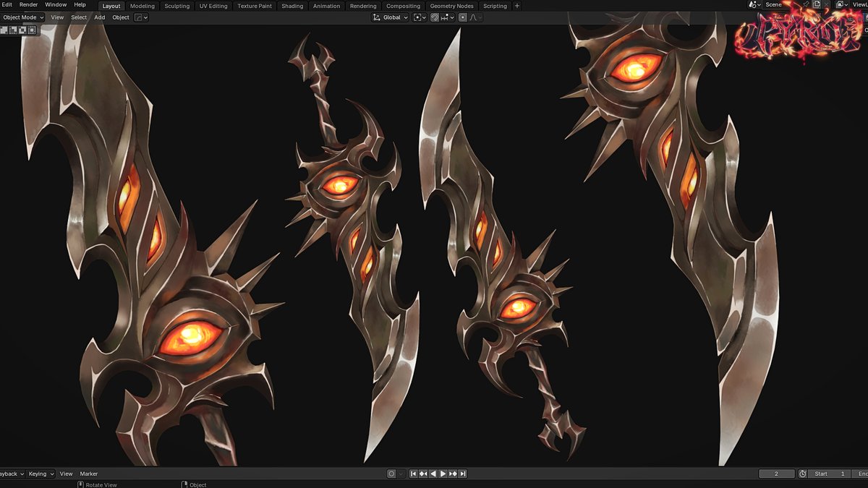Jump to the last frame of playback
Image resolution: width=868 pixels, height=488 pixels.
pyautogui.click(x=463, y=474)
